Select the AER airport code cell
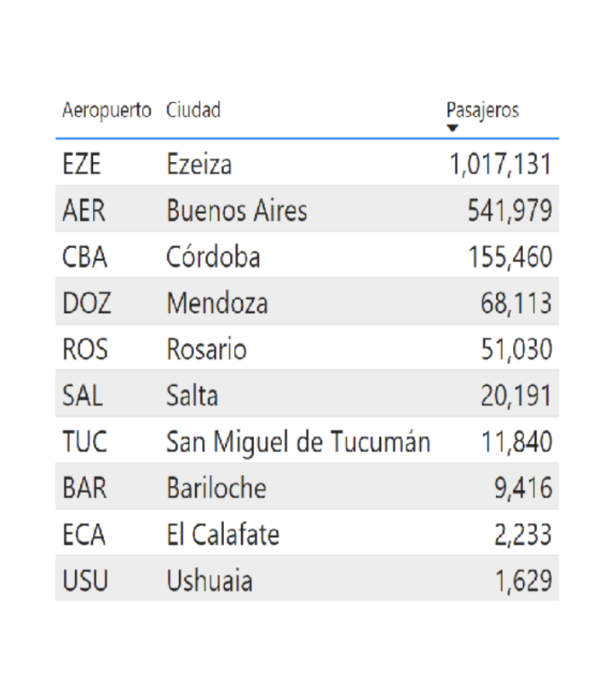 (83, 211)
